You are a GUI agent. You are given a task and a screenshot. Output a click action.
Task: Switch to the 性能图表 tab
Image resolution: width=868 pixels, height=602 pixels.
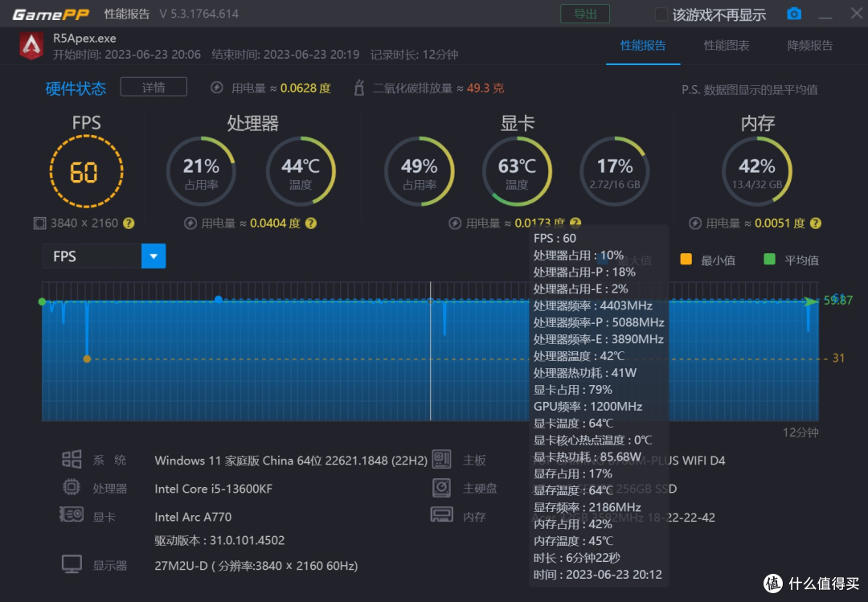point(727,46)
